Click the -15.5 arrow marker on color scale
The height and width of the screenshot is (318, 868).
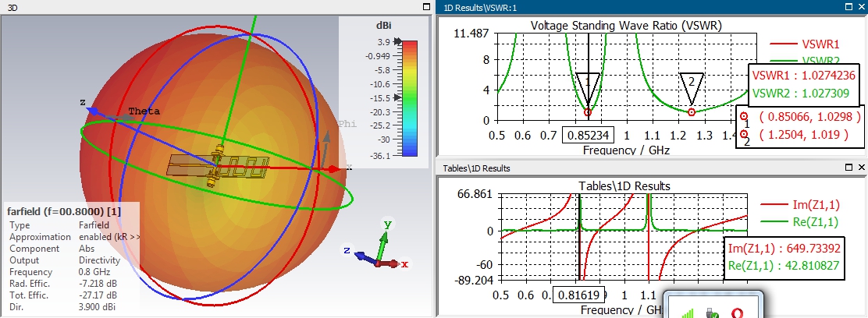(x=397, y=98)
